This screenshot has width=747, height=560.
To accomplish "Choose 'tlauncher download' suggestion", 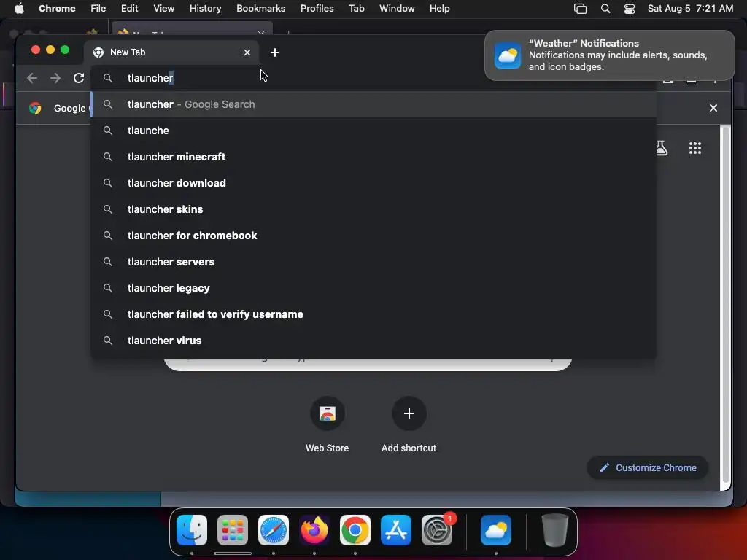I will click(373, 183).
